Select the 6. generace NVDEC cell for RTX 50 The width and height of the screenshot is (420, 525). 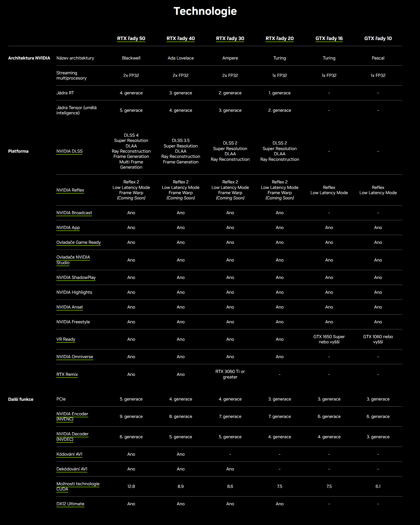(131, 437)
